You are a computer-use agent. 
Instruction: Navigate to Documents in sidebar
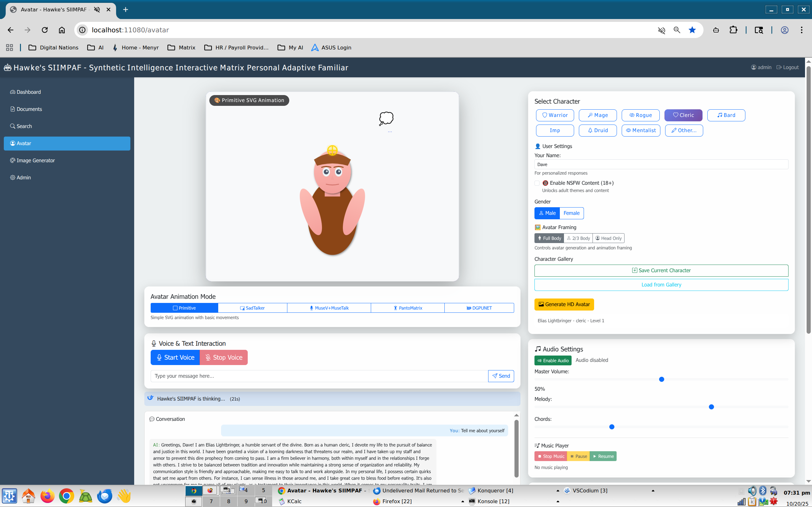[x=29, y=109]
